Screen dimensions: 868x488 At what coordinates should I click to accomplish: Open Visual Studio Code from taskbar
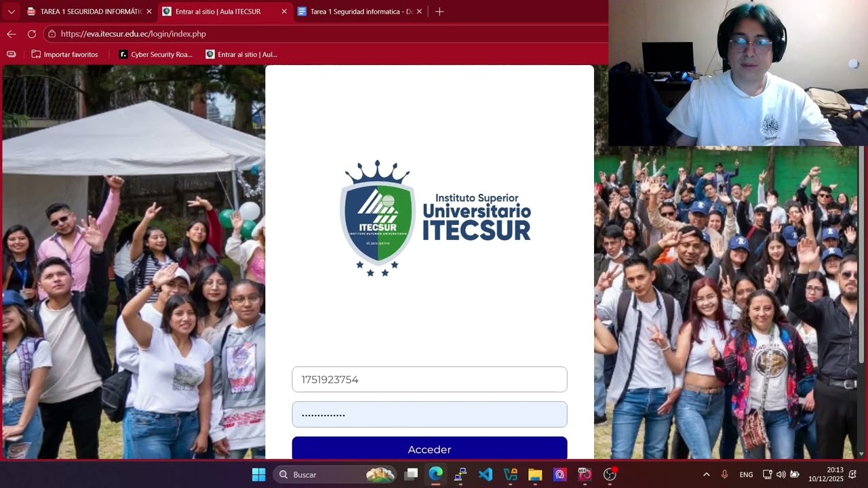coord(486,474)
